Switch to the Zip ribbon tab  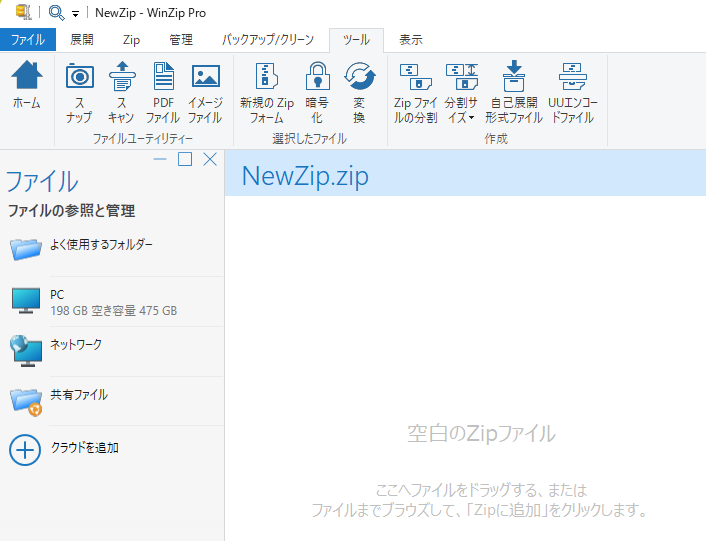(131, 40)
